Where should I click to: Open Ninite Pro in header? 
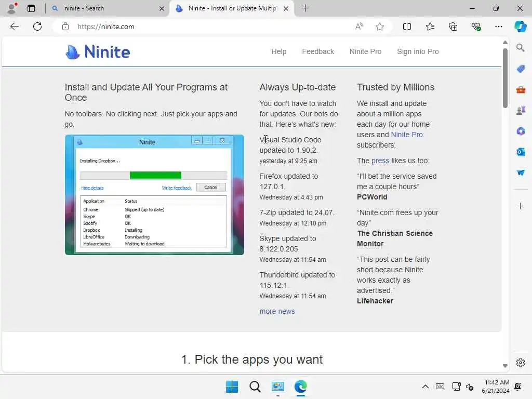[365, 51]
